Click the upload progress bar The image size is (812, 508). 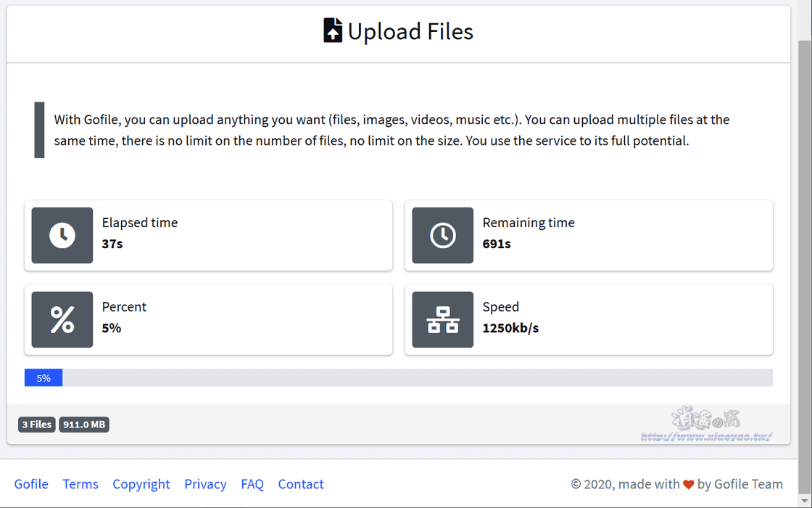399,377
